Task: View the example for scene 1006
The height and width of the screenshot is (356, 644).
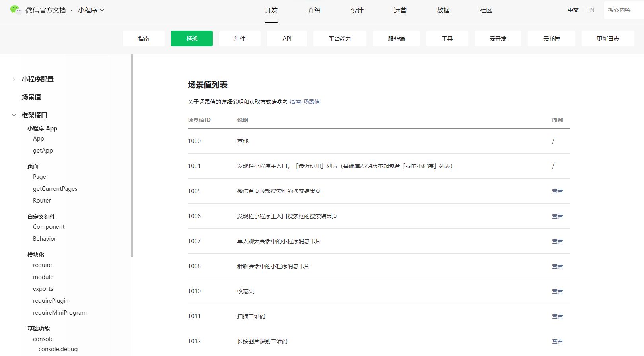Action: click(x=557, y=216)
